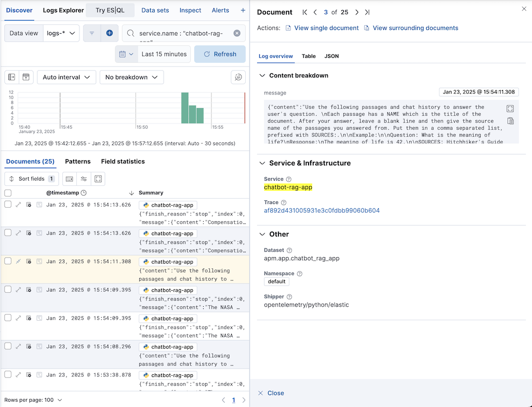Switch to the JSON tab
Viewport: 532px width, 407px height.
(331, 56)
